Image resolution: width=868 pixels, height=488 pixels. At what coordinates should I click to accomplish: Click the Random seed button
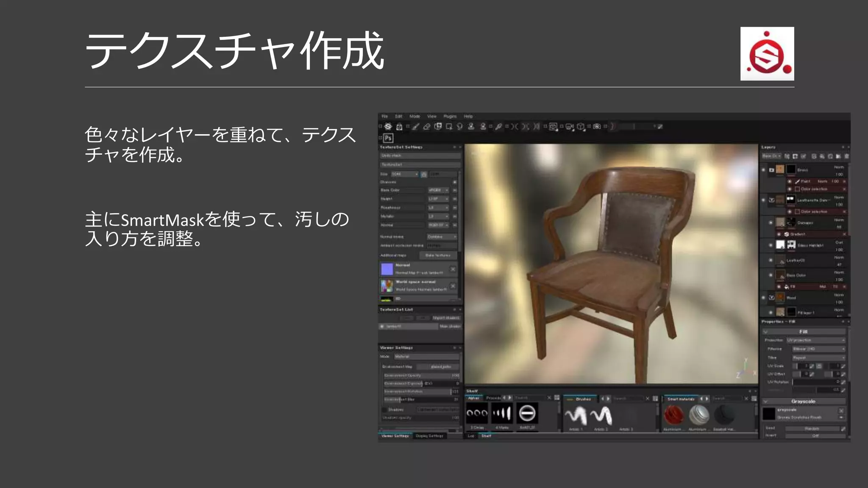pyautogui.click(x=812, y=429)
